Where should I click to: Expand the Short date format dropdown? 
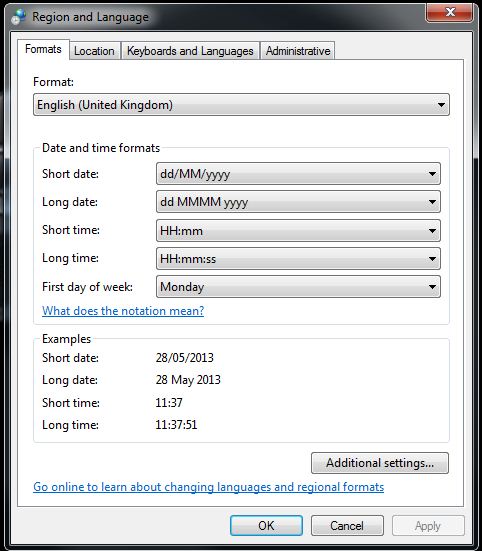(298, 174)
